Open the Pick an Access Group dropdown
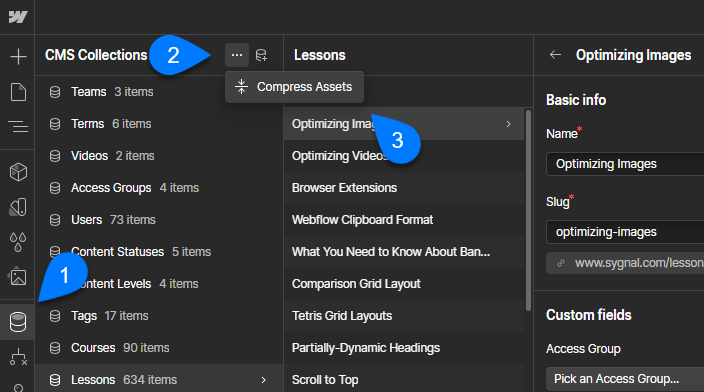 click(x=625, y=379)
